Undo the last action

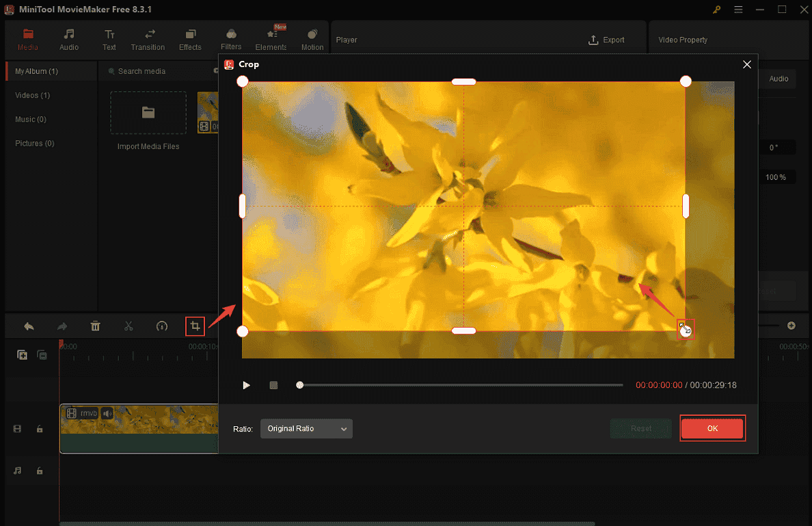tap(28, 326)
